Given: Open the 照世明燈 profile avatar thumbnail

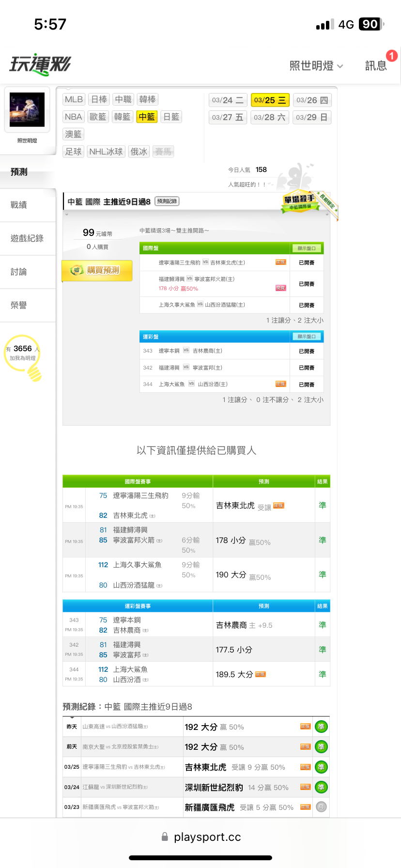Looking at the screenshot, I should [x=27, y=110].
